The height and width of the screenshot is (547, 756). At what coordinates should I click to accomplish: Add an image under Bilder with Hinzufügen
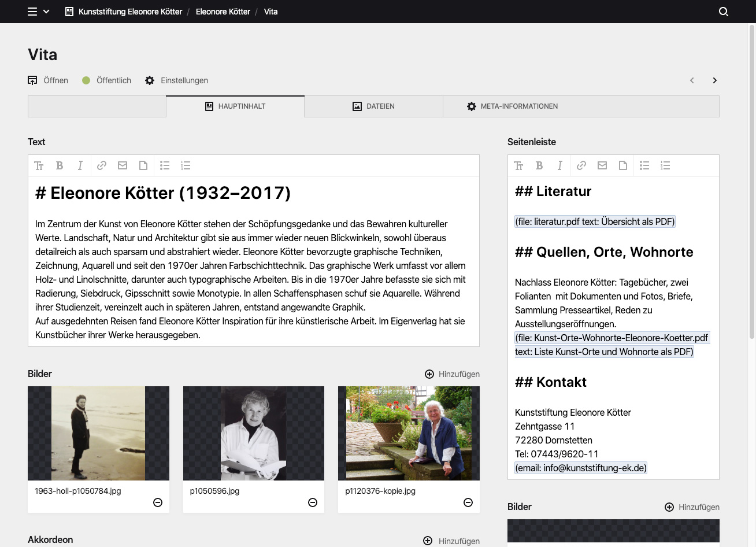(452, 374)
